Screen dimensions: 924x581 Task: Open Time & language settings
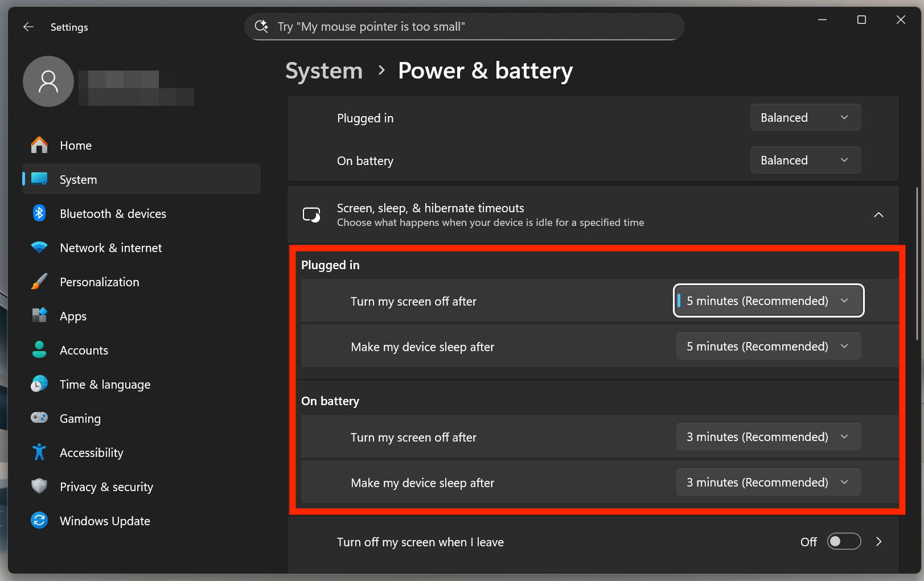click(105, 385)
